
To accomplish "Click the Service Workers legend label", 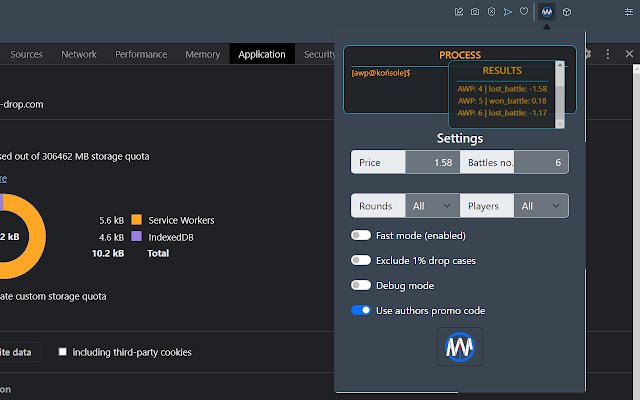I will click(181, 220).
